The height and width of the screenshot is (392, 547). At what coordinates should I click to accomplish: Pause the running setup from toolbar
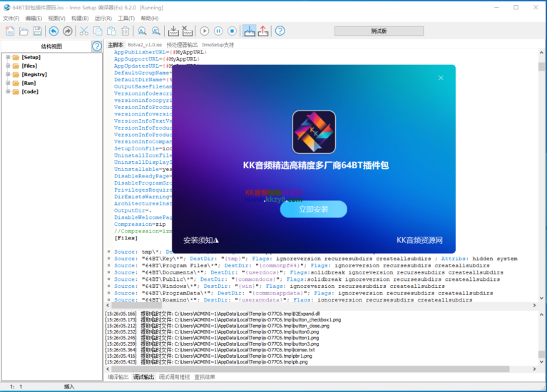tap(218, 31)
